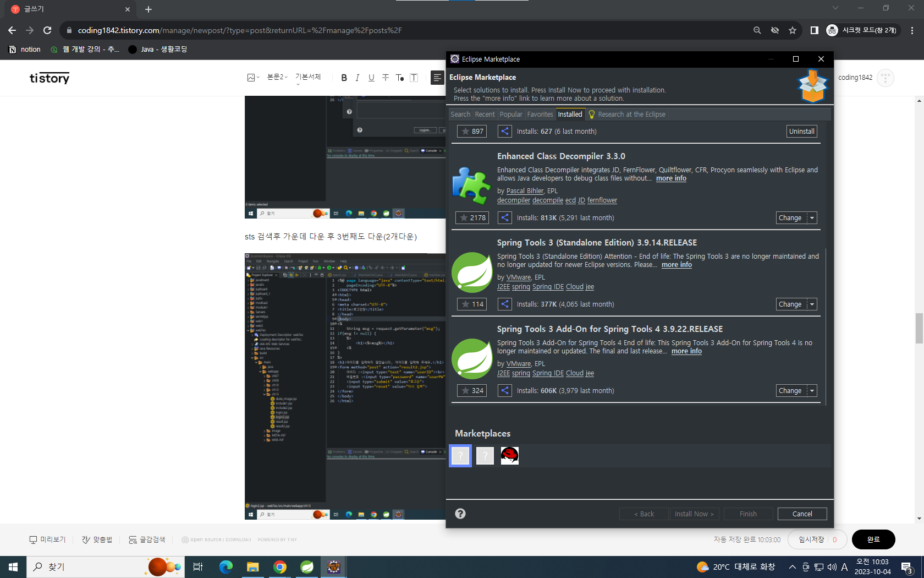Open Chrome side panel icon
The width and height of the screenshot is (924, 578).
pyautogui.click(x=815, y=30)
